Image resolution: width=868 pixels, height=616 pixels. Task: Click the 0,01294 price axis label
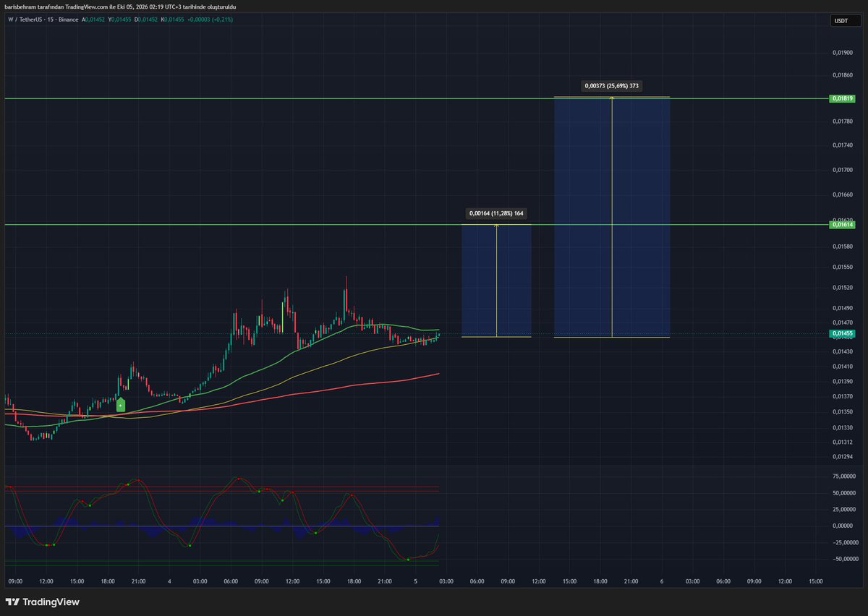point(842,457)
